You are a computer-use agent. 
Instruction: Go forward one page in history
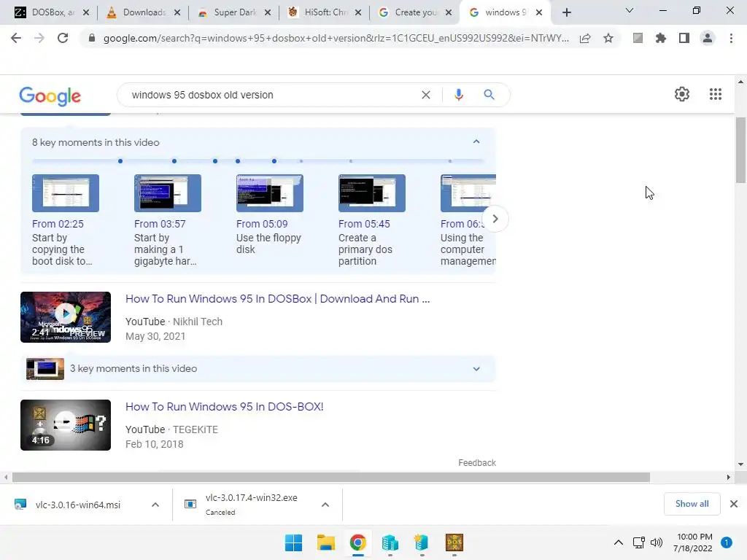click(x=39, y=38)
